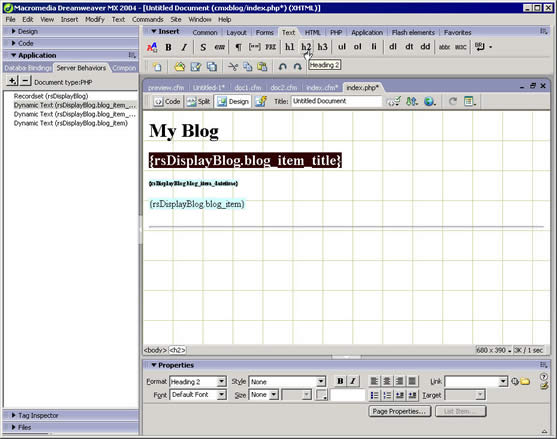The width and height of the screenshot is (557, 439).
Task: Toggle Align Left in Properties panel
Action: (x=374, y=381)
